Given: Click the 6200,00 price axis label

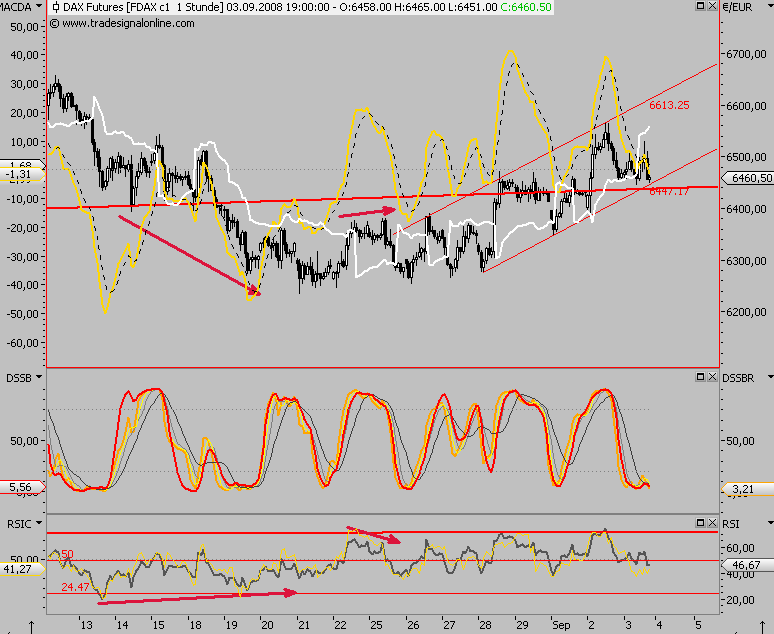Looking at the screenshot, I should (x=746, y=312).
